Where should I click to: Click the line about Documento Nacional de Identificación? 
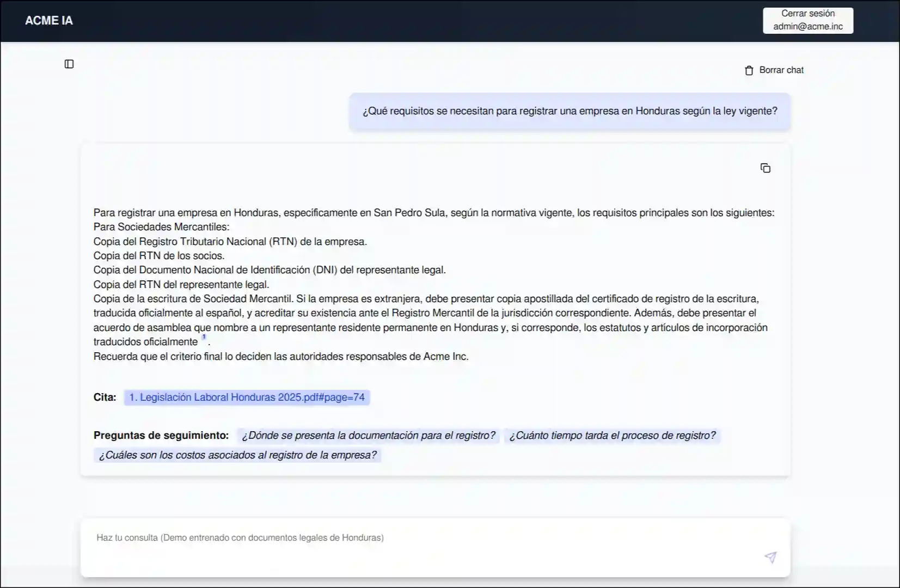(x=270, y=270)
